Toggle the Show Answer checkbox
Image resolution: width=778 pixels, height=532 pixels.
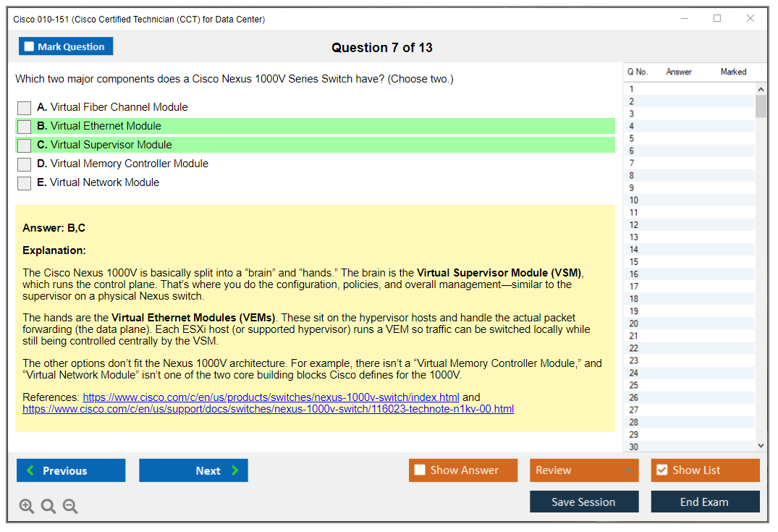(x=420, y=470)
